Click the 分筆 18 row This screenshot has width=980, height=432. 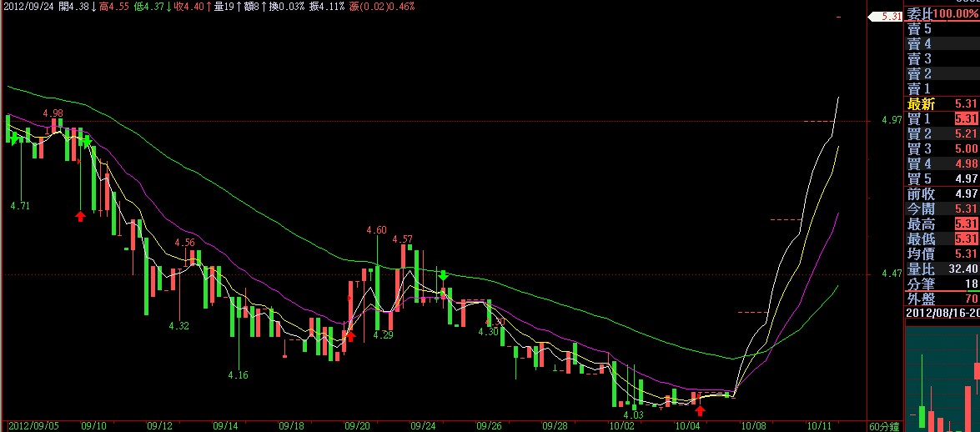point(942,284)
